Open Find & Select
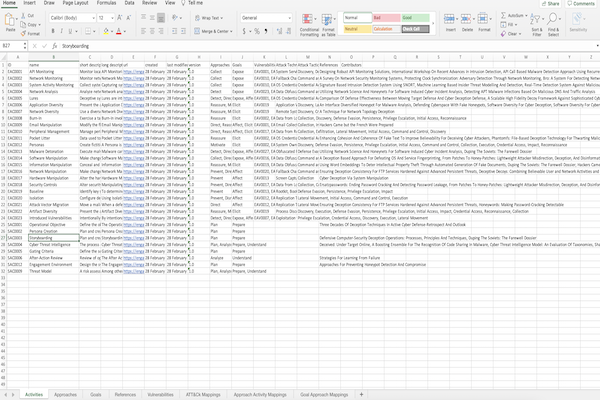This screenshot has height=400, width=600. pyautogui.click(x=553, y=24)
